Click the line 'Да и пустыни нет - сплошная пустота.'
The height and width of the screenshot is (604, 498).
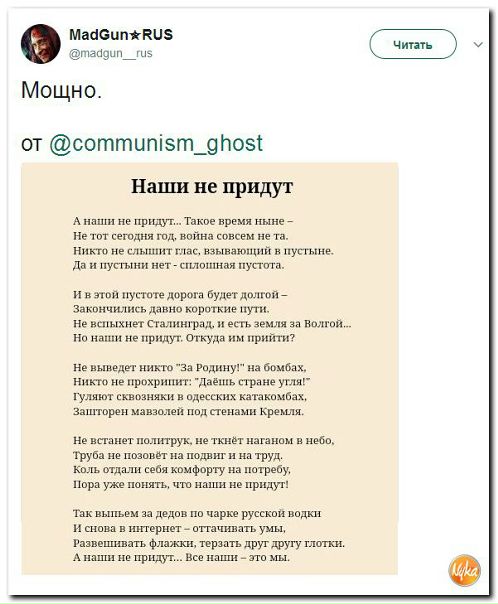click(178, 265)
